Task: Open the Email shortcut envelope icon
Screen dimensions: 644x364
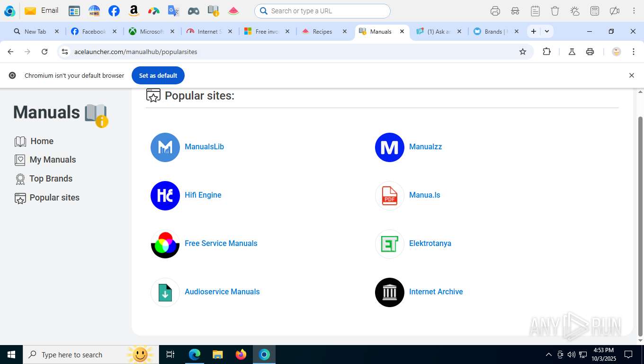Action: pos(30,10)
